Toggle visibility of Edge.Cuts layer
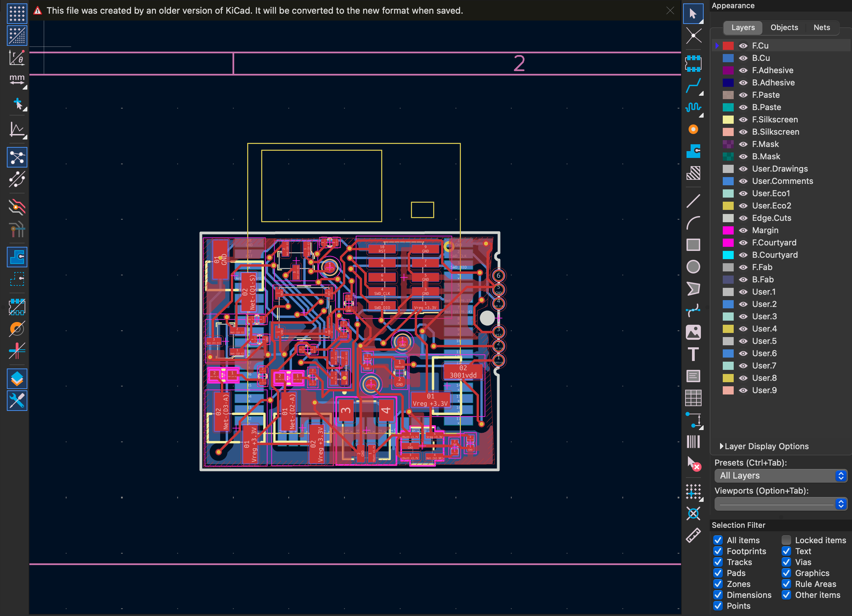This screenshot has width=852, height=616. [743, 218]
